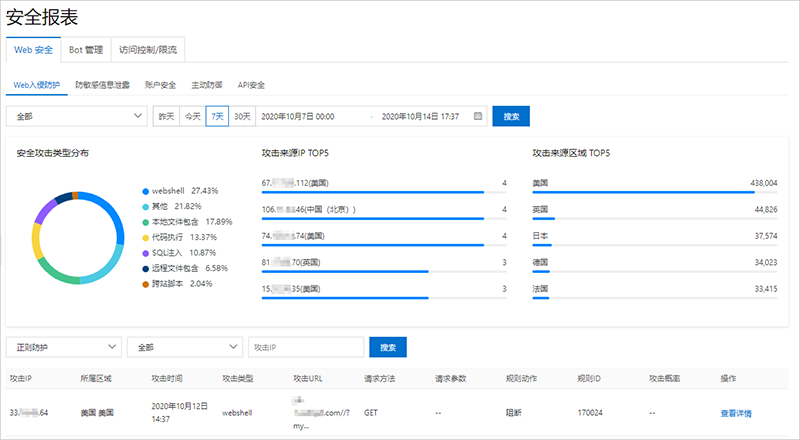Click the 本地文件包含 green legend dot
Screen dimensions: 800x440
(x=145, y=223)
